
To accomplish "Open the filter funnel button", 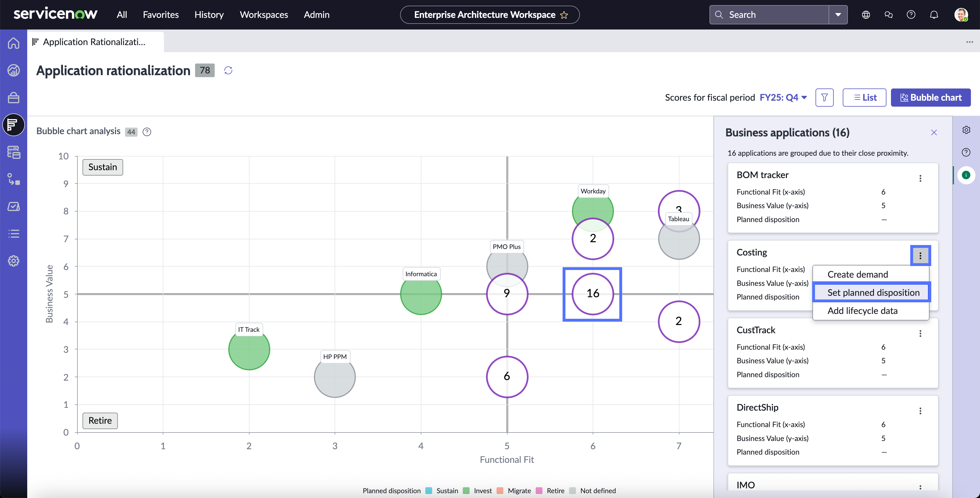I will [824, 97].
